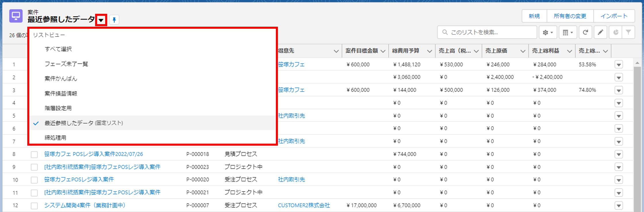Click project number P-000018 cell
Image resolution: width=644 pixels, height=212 pixels.
[198, 154]
